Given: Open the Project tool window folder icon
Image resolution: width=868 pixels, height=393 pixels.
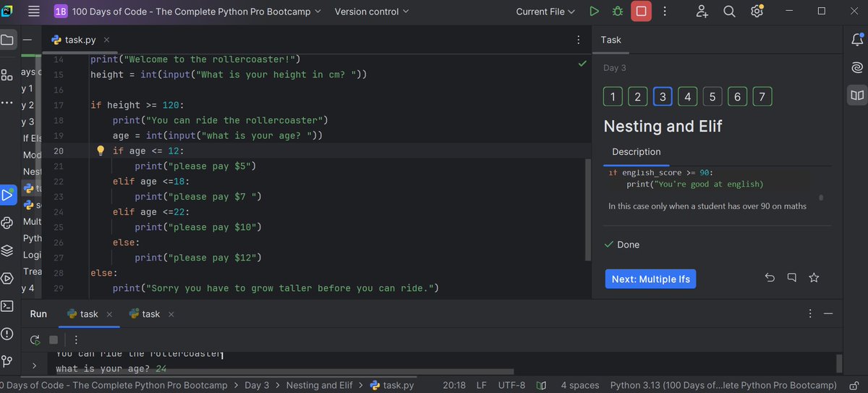Looking at the screenshot, I should click(7, 40).
